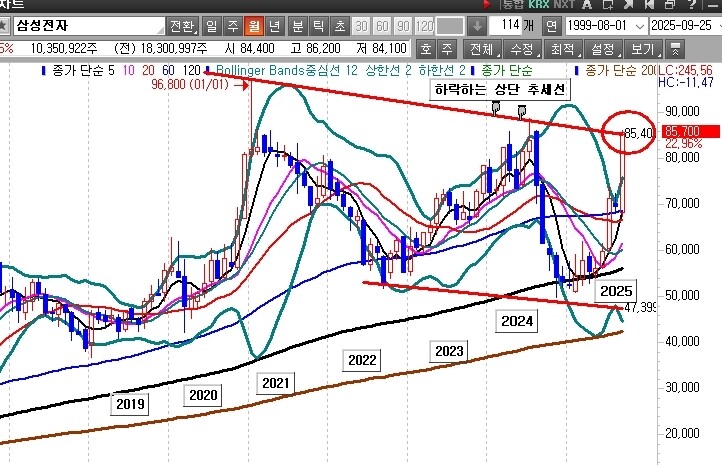Image resolution: width=722 pixels, height=465 pixels.
Task: Switch chart to daily 일 period
Action: click(212, 26)
